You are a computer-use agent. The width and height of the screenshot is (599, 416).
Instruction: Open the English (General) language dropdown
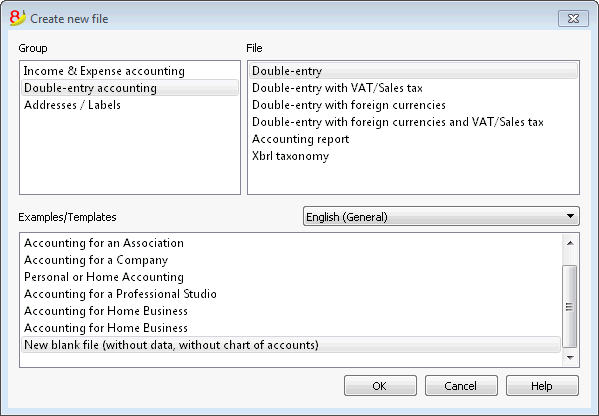click(x=441, y=217)
